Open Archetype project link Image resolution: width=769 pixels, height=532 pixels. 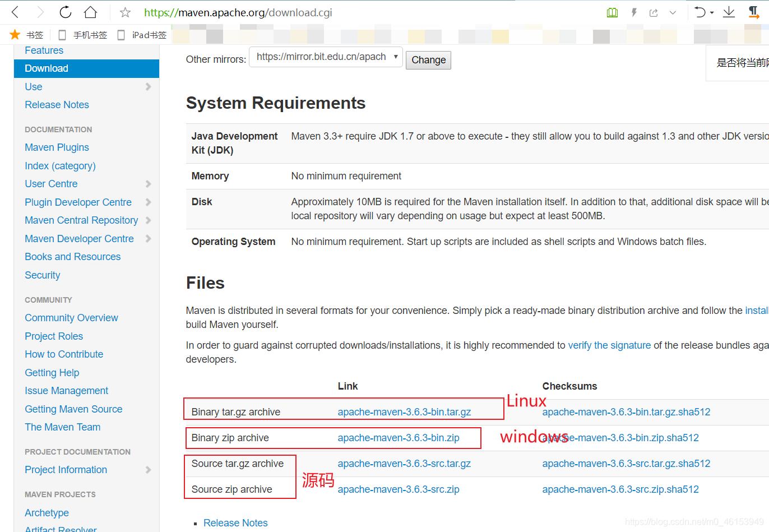click(x=47, y=513)
